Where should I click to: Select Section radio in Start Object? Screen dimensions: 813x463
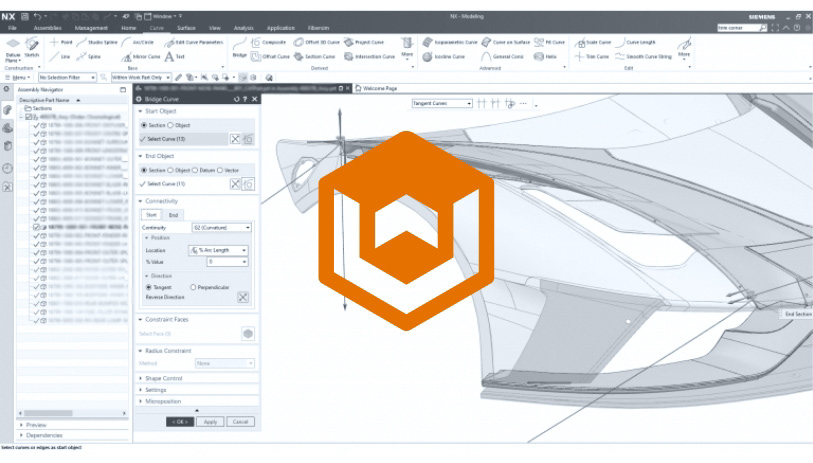click(144, 125)
